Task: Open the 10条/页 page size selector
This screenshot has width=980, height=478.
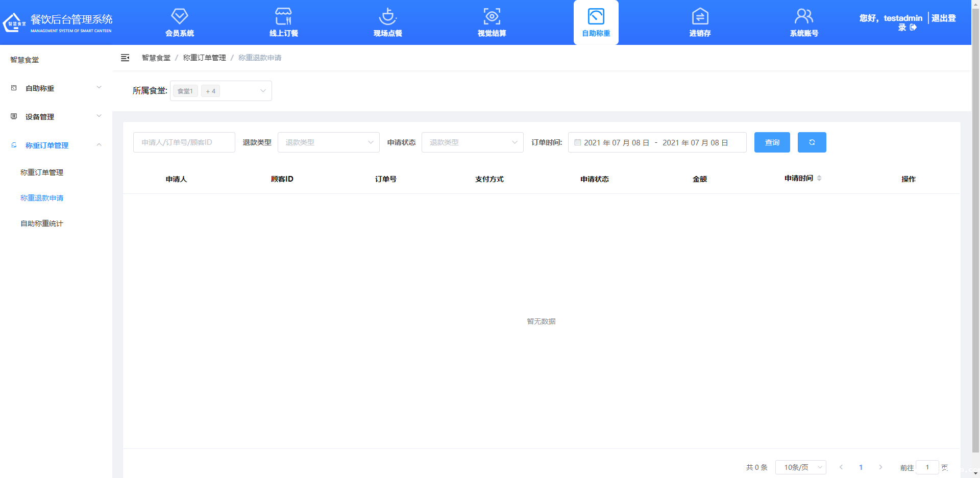Action: (800, 467)
